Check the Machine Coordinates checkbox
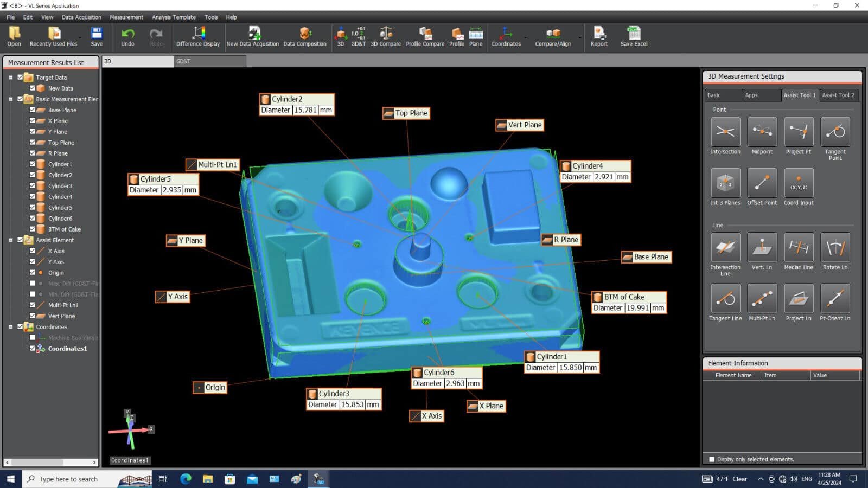868x488 pixels. [32, 337]
